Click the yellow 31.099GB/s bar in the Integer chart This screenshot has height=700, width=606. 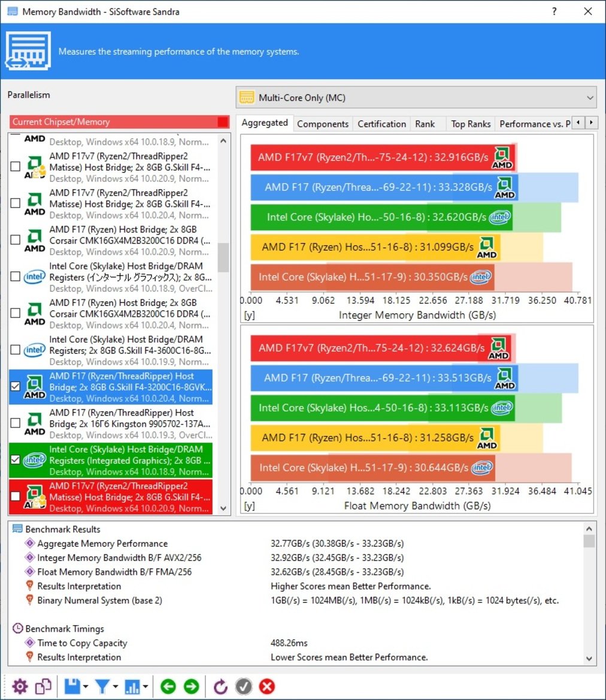[375, 247]
